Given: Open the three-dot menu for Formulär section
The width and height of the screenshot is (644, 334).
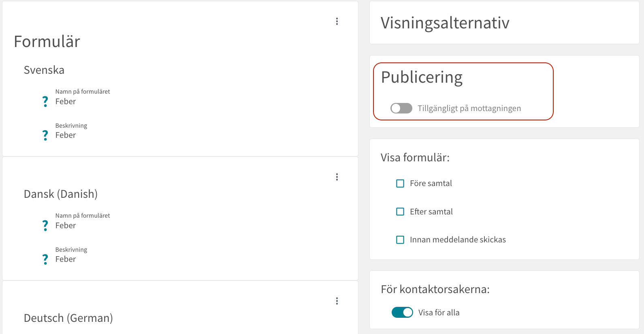Looking at the screenshot, I should pyautogui.click(x=337, y=21).
